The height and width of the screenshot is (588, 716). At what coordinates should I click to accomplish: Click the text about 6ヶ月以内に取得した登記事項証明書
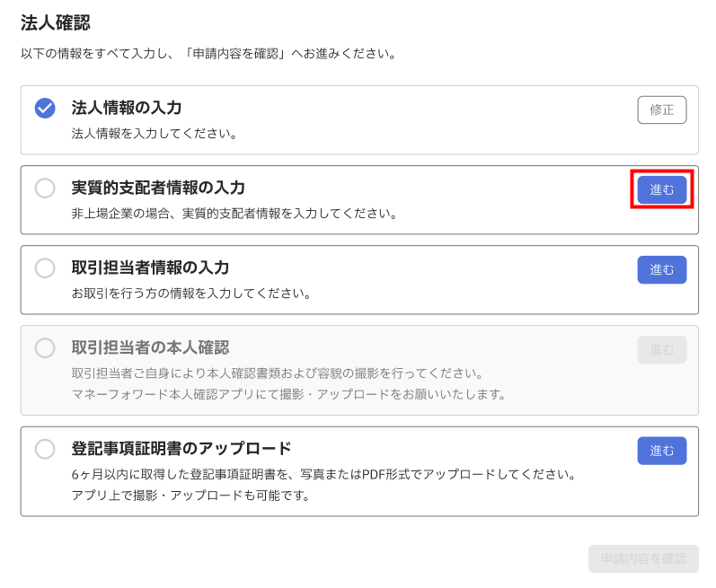coord(324,474)
